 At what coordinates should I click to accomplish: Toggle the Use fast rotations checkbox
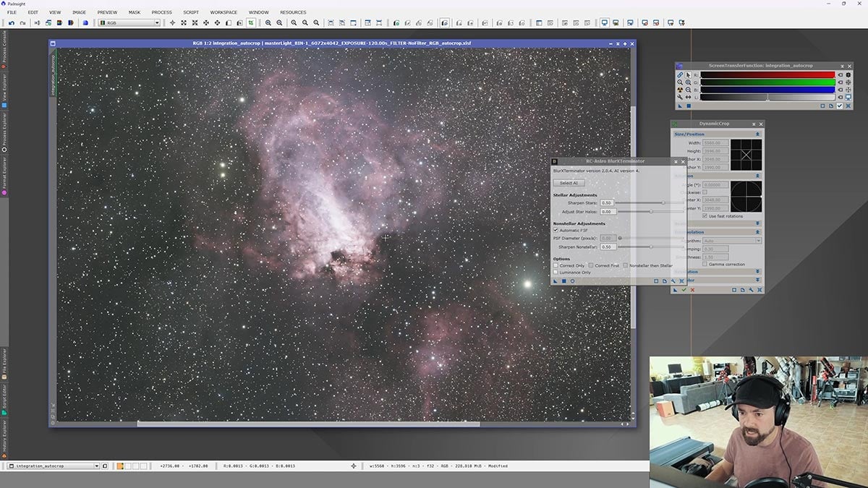point(705,216)
